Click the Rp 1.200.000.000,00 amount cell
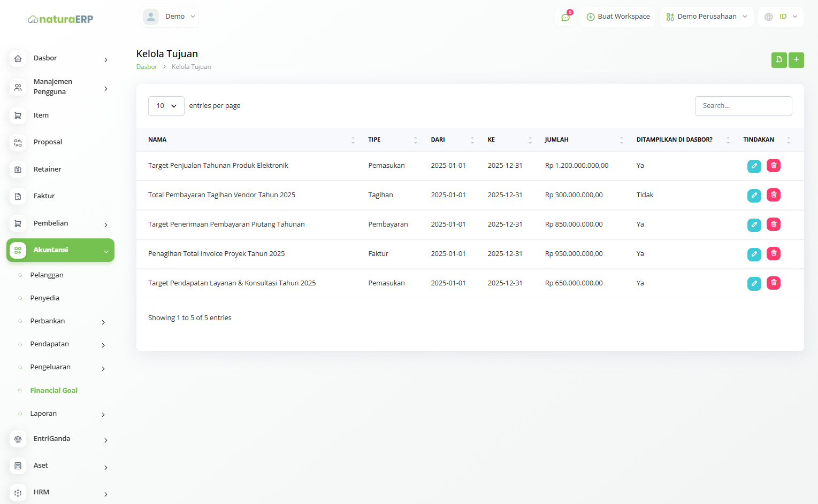 [x=577, y=166]
